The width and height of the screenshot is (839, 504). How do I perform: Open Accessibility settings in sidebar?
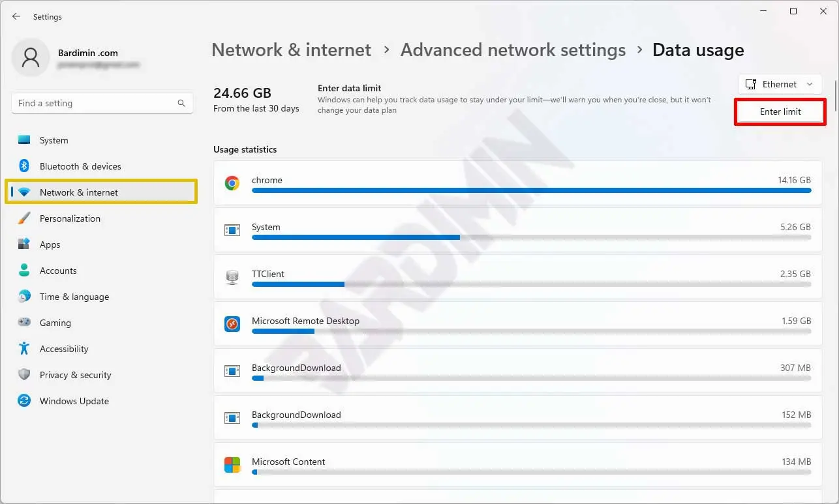coord(64,349)
